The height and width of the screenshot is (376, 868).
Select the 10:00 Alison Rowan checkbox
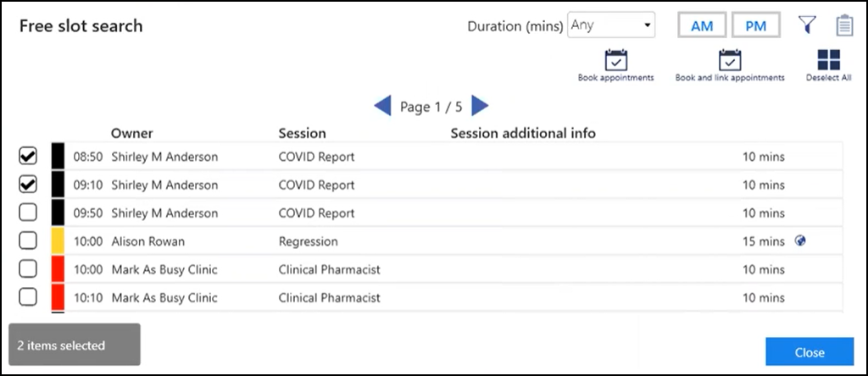(x=28, y=241)
